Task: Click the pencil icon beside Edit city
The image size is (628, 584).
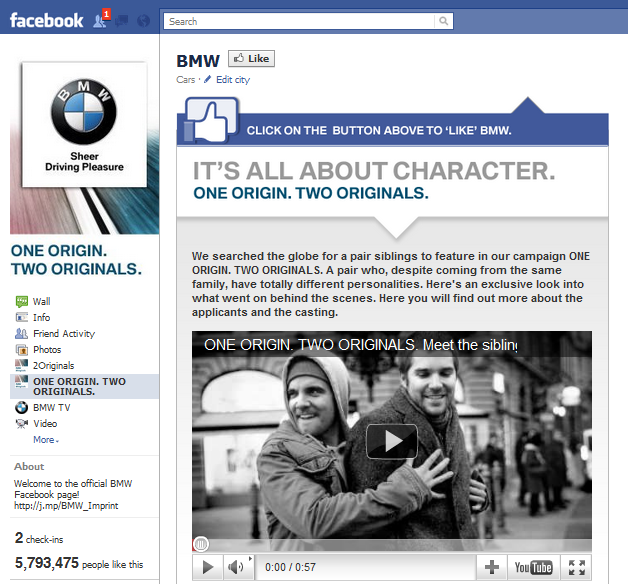Action: (x=207, y=79)
